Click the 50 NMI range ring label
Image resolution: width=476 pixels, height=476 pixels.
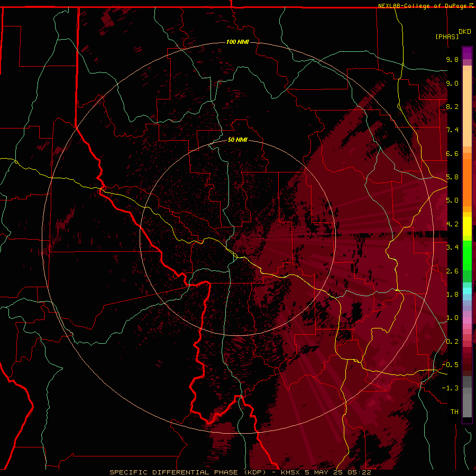pyautogui.click(x=237, y=140)
